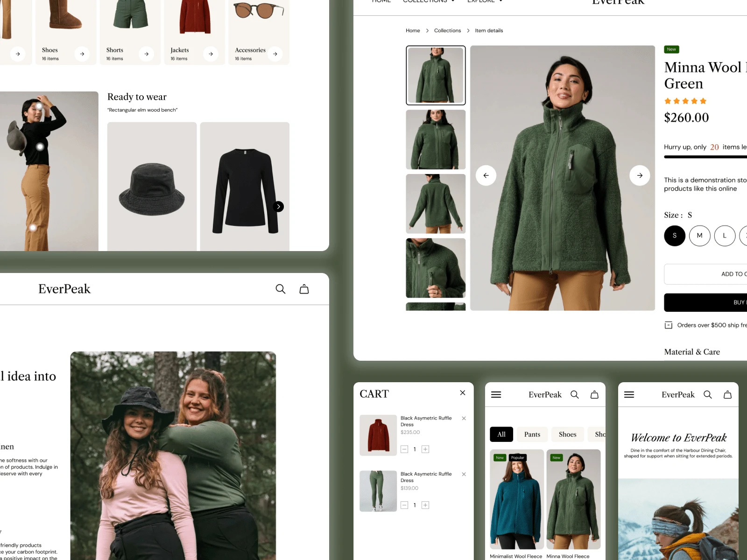This screenshot has height=560, width=747.
Task: Expand the Material & Care section
Action: tap(692, 352)
